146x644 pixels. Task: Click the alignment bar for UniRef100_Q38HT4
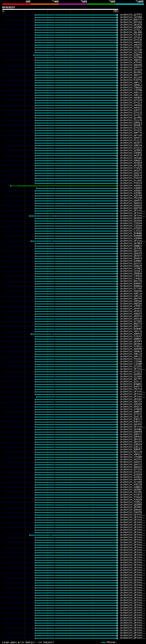pyautogui.click(x=76, y=55)
